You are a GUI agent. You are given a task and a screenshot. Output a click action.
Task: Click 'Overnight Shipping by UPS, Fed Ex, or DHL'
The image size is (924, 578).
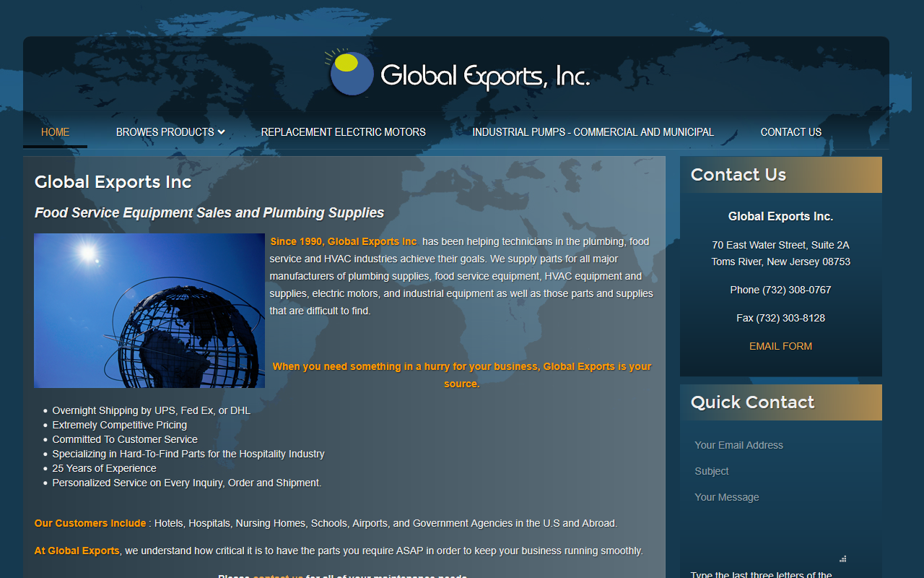click(152, 410)
